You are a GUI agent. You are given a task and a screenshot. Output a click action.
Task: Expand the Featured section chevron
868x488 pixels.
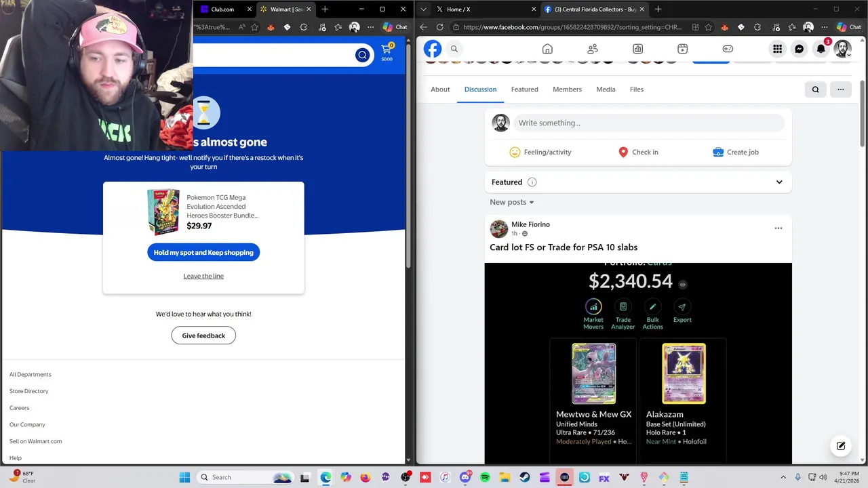(779, 182)
